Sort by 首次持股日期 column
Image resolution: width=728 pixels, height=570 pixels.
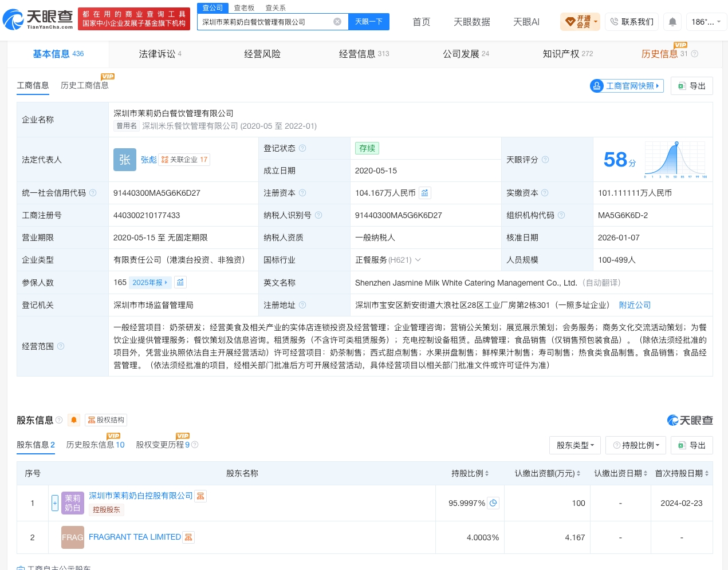[682, 473]
